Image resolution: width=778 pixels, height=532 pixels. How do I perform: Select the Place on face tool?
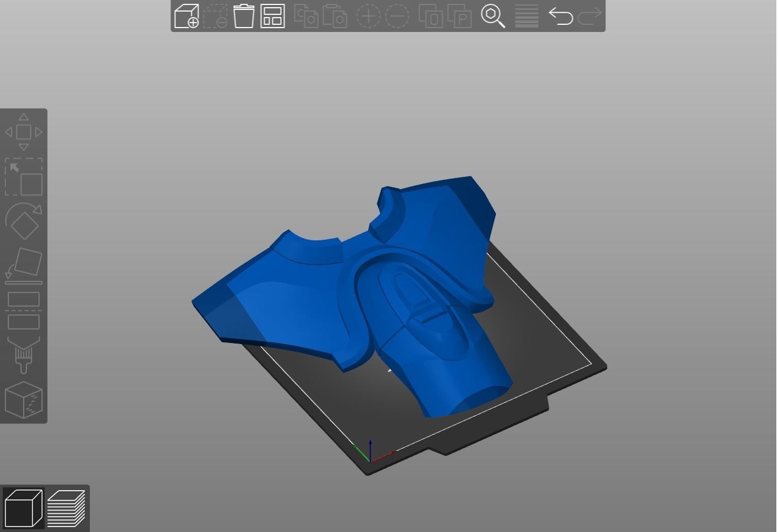click(24, 266)
